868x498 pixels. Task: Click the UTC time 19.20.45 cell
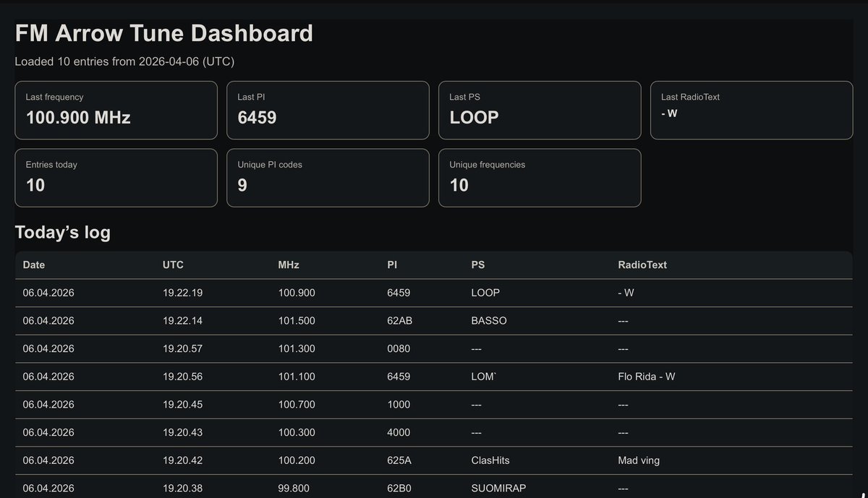[x=183, y=404]
